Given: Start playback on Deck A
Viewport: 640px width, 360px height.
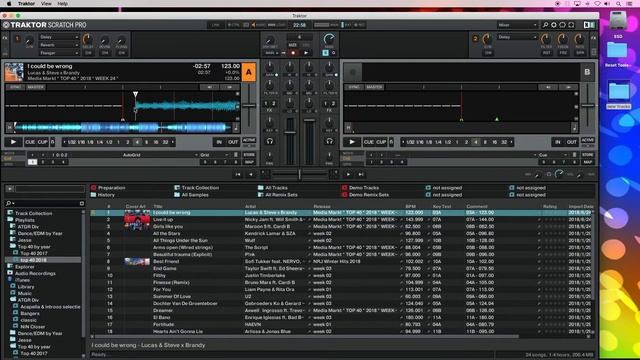Looking at the screenshot, I should coord(13,142).
